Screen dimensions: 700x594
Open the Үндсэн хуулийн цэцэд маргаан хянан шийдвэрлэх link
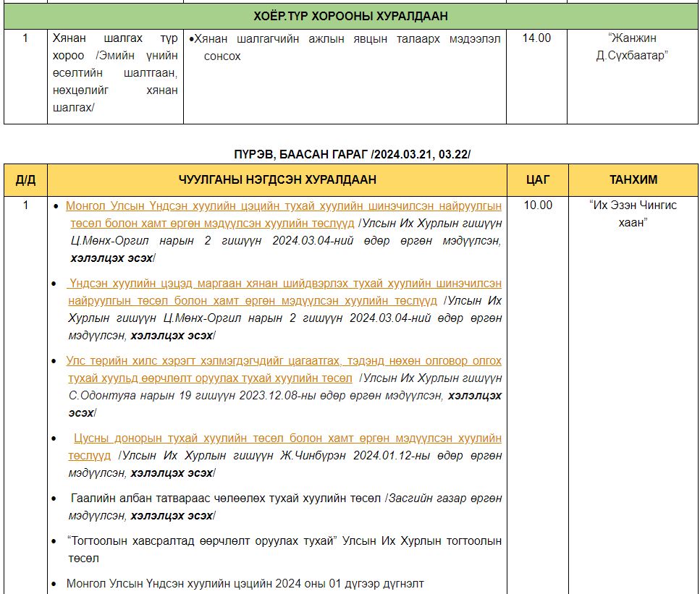pos(285,283)
